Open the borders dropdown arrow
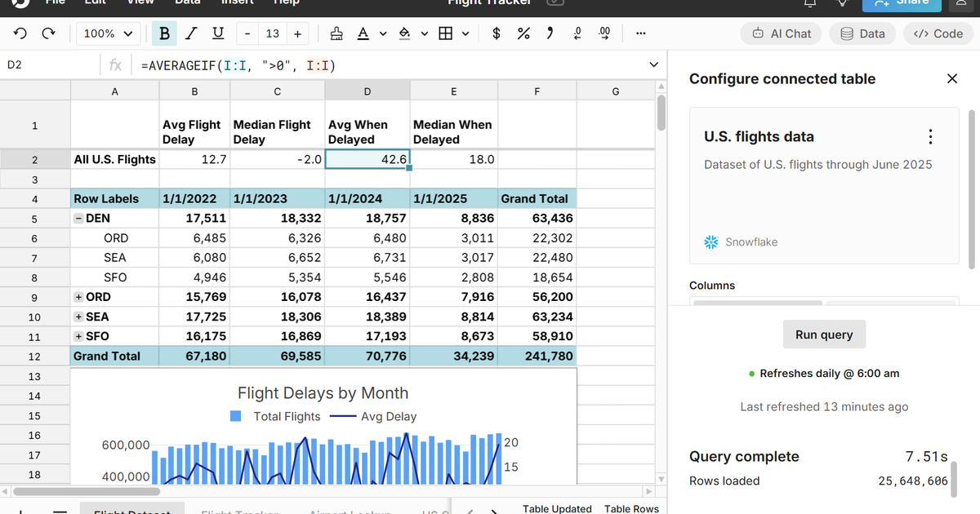Image resolution: width=980 pixels, height=514 pixels. click(465, 33)
